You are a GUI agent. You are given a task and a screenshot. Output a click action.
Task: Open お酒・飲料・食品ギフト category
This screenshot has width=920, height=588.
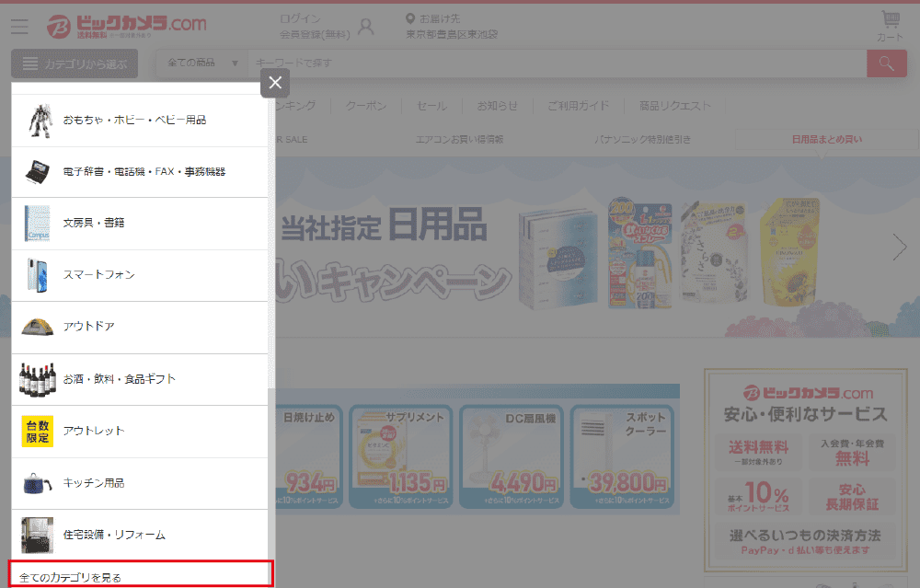point(140,379)
